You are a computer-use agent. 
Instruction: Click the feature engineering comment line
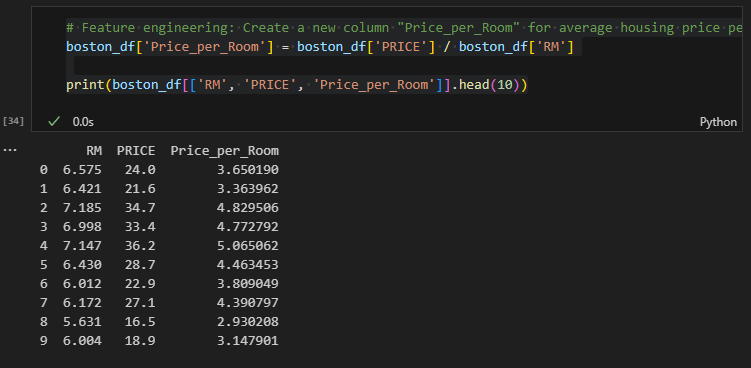coord(404,28)
